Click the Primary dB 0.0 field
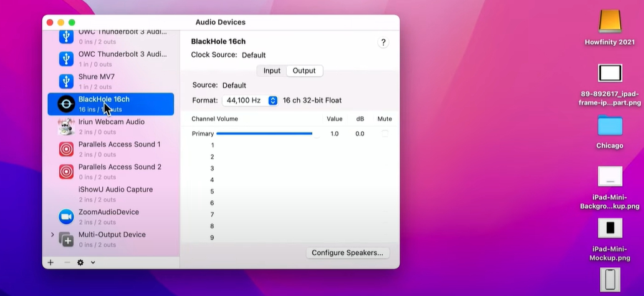644x296 pixels. point(360,134)
